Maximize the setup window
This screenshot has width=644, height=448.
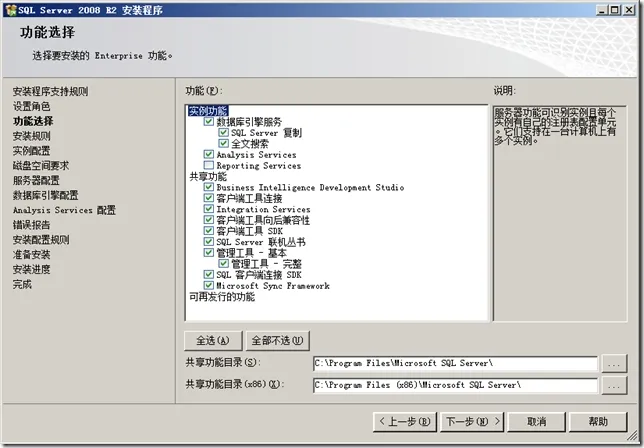coord(615,10)
